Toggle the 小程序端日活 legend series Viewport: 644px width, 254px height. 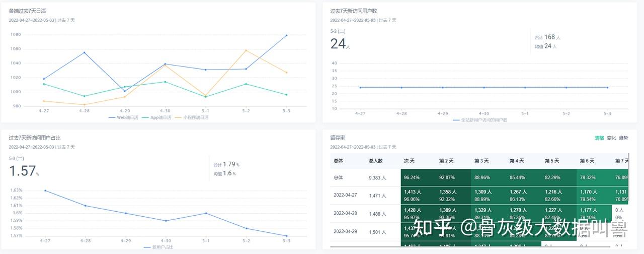point(192,117)
